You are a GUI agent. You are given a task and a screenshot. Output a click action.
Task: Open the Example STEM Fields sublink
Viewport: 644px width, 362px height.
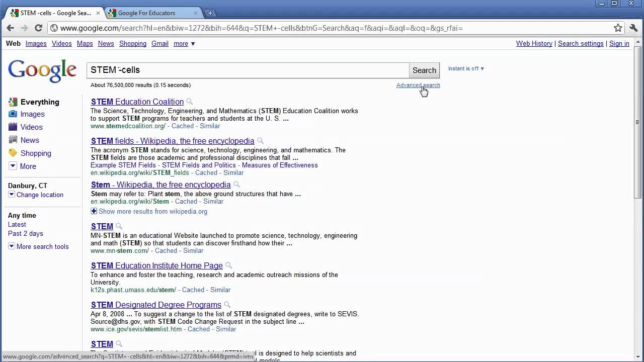coord(123,165)
